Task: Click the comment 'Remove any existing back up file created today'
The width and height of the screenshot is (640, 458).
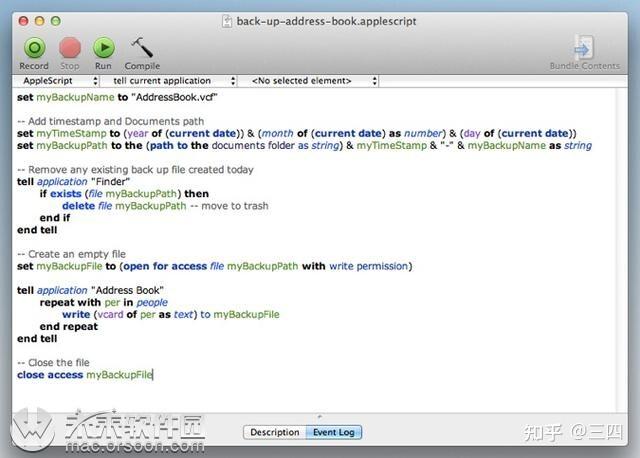Action: tap(136, 169)
